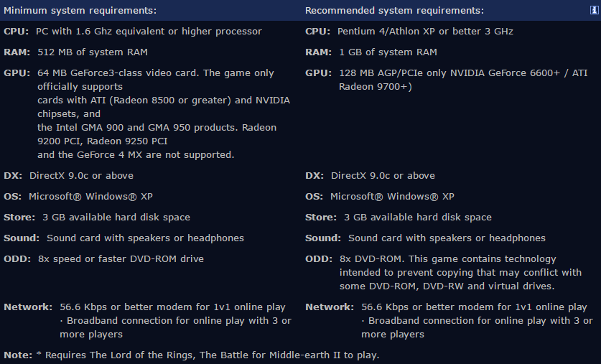Screen dimensions: 601x364
Task: Click minimum Store 3 GB hard disk text
Action: pyautogui.click(x=116, y=218)
